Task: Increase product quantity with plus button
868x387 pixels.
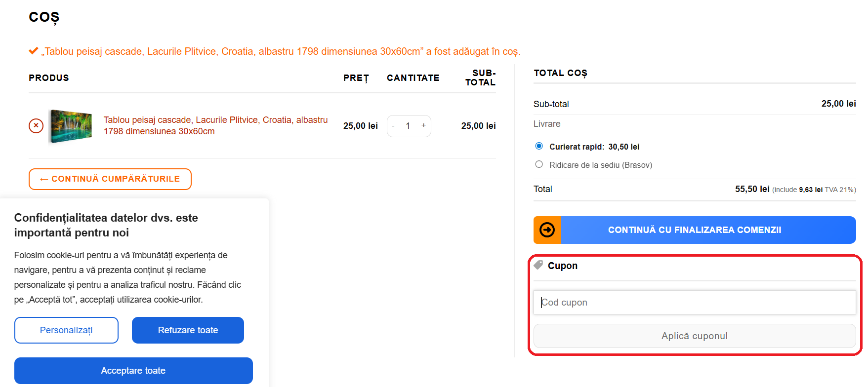Action: coord(423,126)
